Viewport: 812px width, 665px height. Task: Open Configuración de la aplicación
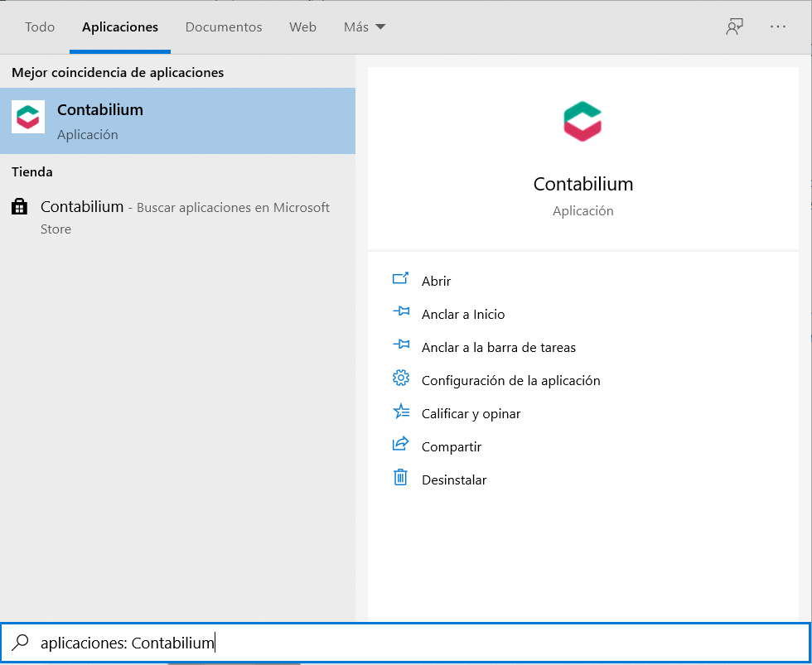coord(510,380)
